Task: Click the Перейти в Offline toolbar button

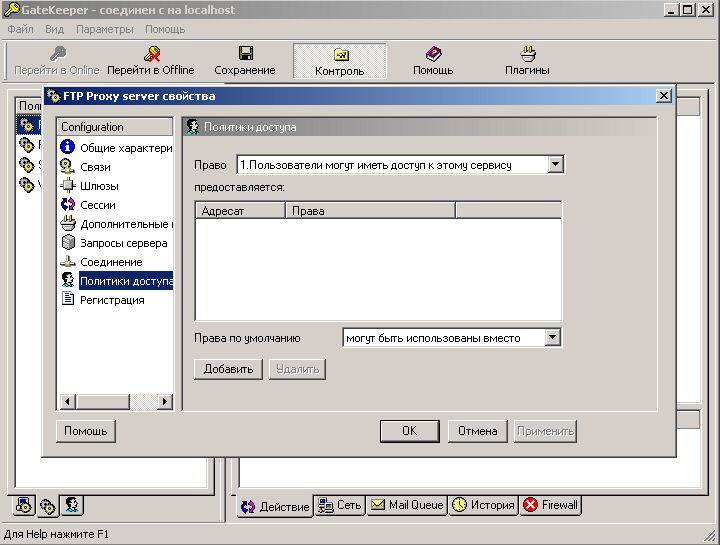Action: (x=151, y=61)
